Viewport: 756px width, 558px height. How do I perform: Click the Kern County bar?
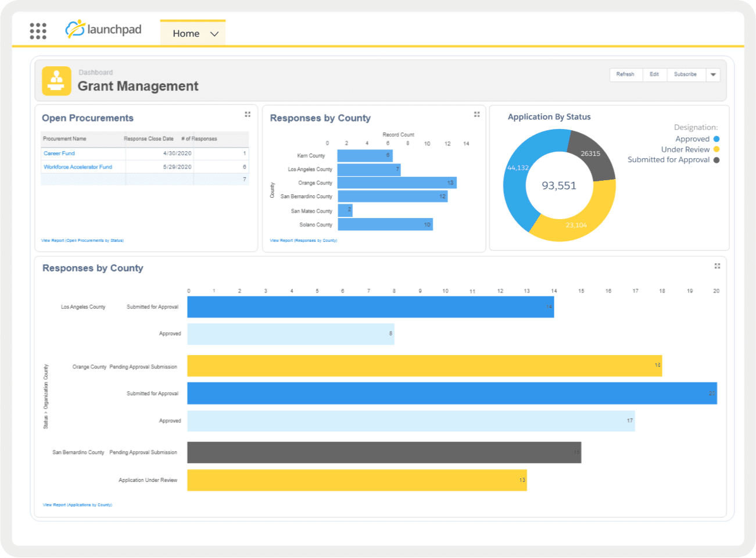pos(365,156)
